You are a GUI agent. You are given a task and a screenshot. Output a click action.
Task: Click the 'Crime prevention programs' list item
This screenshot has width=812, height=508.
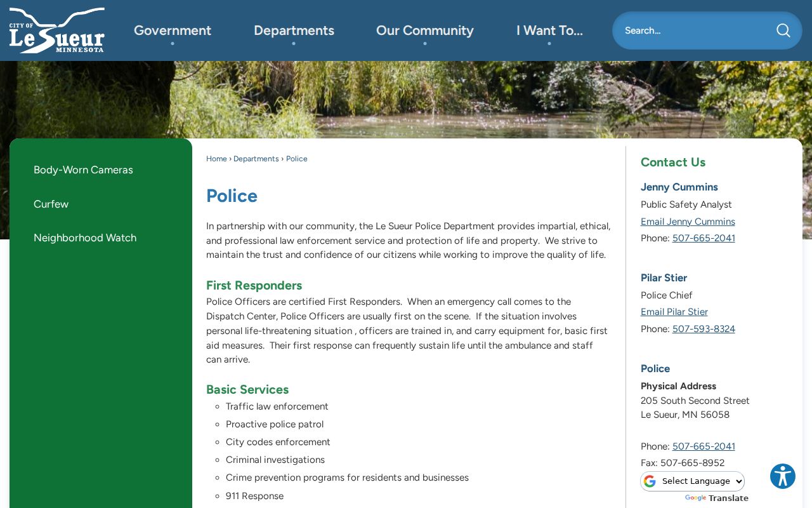pyautogui.click(x=347, y=478)
